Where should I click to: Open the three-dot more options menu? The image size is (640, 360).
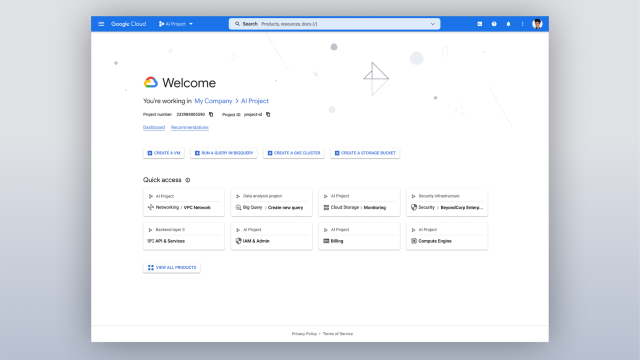(522, 24)
